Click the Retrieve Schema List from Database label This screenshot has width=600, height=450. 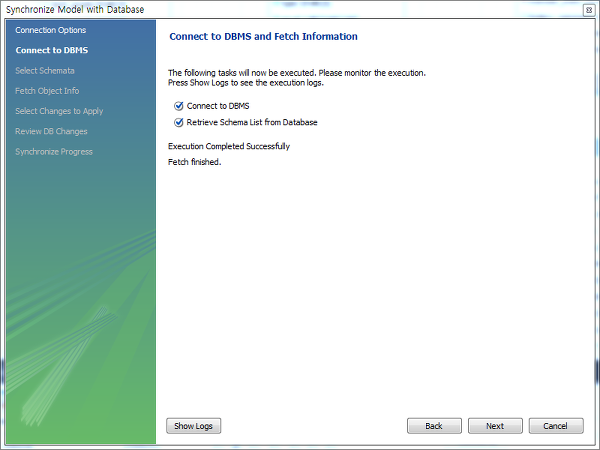252,122
